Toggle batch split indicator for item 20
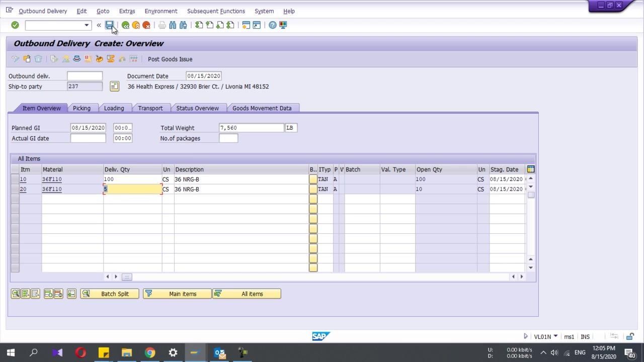 (x=313, y=189)
